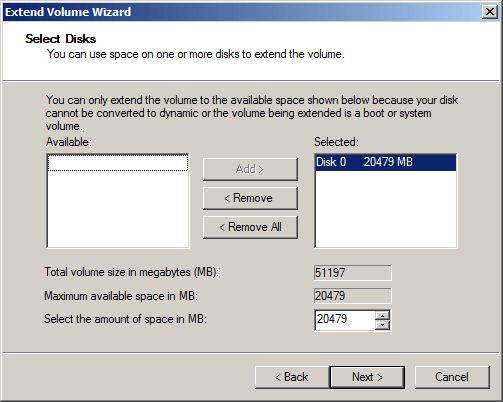Click blank area of Available list box
Viewport: 503px width, 402px height.
(x=118, y=209)
